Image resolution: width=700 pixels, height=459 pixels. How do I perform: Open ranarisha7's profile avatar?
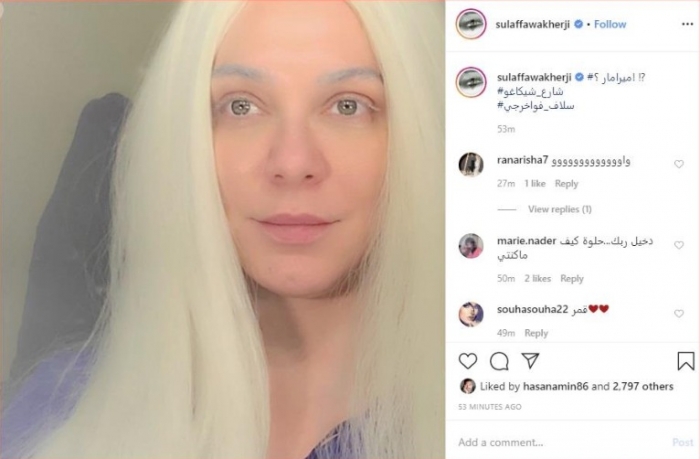click(471, 164)
